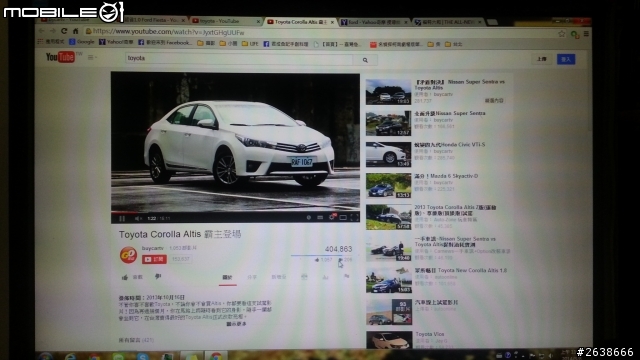
Task: Focus the search box containing 'toyota'
Action: point(239,59)
